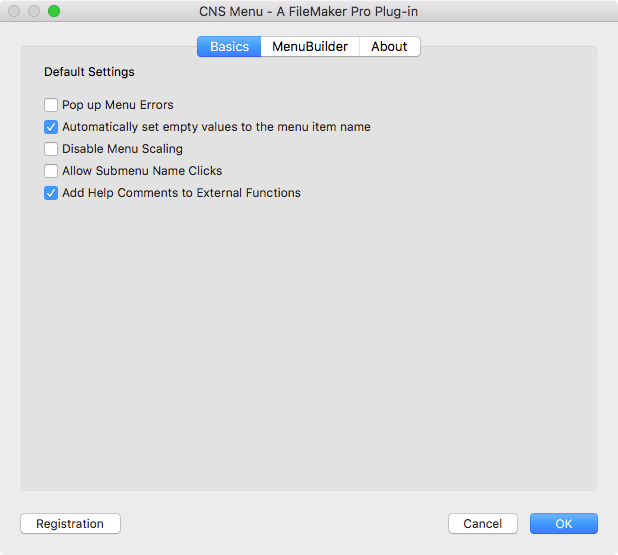The height and width of the screenshot is (555, 618).
Task: Enable the Pop up Menu Errors checkbox
Action: coord(51,105)
